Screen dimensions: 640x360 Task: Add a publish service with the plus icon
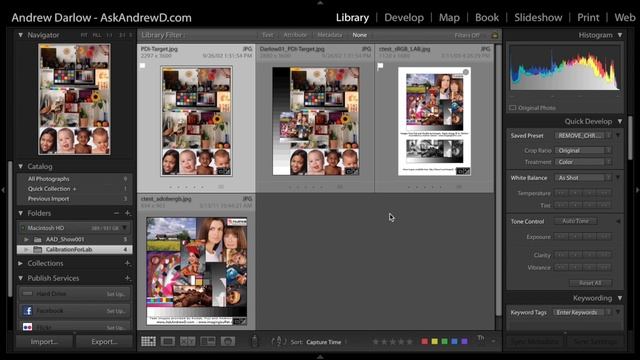[128, 278]
